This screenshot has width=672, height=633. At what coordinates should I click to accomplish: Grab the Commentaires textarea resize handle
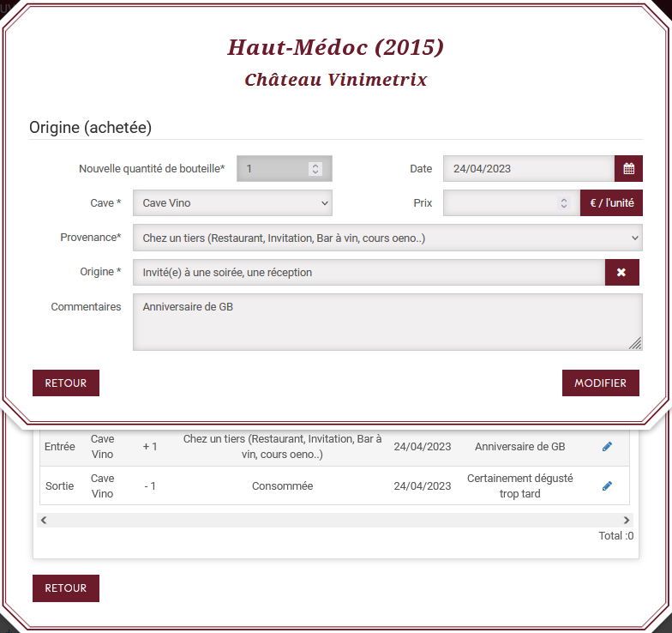[635, 344]
